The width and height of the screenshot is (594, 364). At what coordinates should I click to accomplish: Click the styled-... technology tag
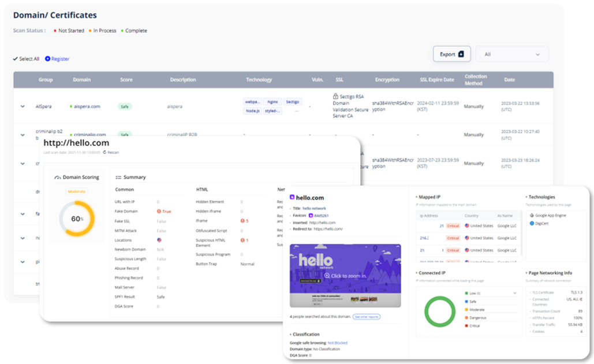tap(272, 111)
